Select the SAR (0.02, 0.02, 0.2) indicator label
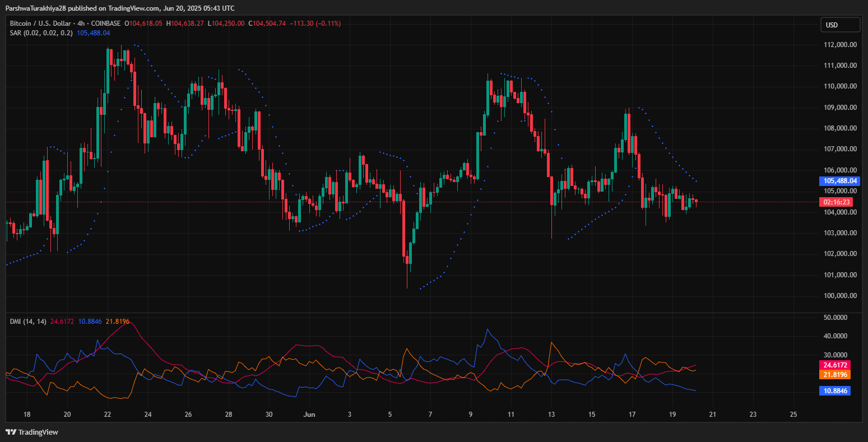 point(41,33)
